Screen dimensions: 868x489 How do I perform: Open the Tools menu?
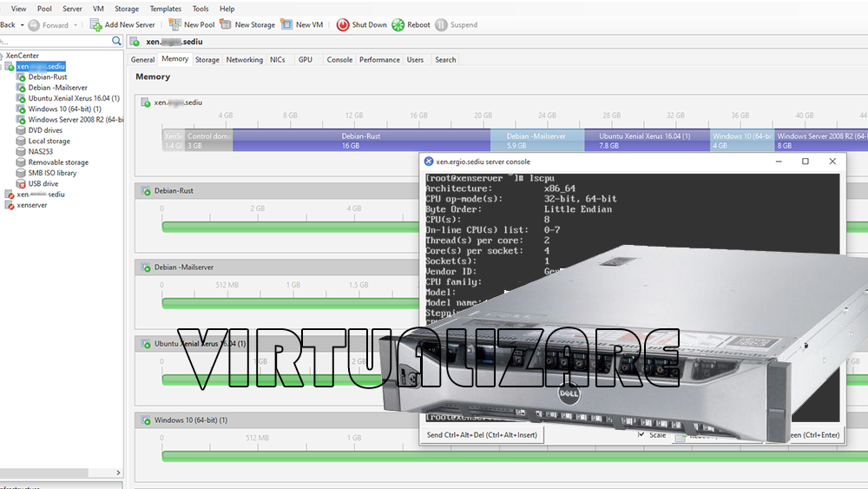(x=201, y=9)
